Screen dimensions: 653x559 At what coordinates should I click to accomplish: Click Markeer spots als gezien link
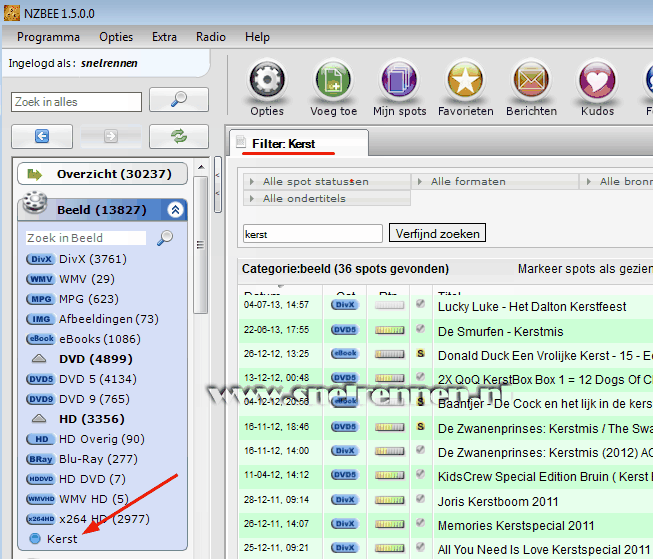[585, 269]
